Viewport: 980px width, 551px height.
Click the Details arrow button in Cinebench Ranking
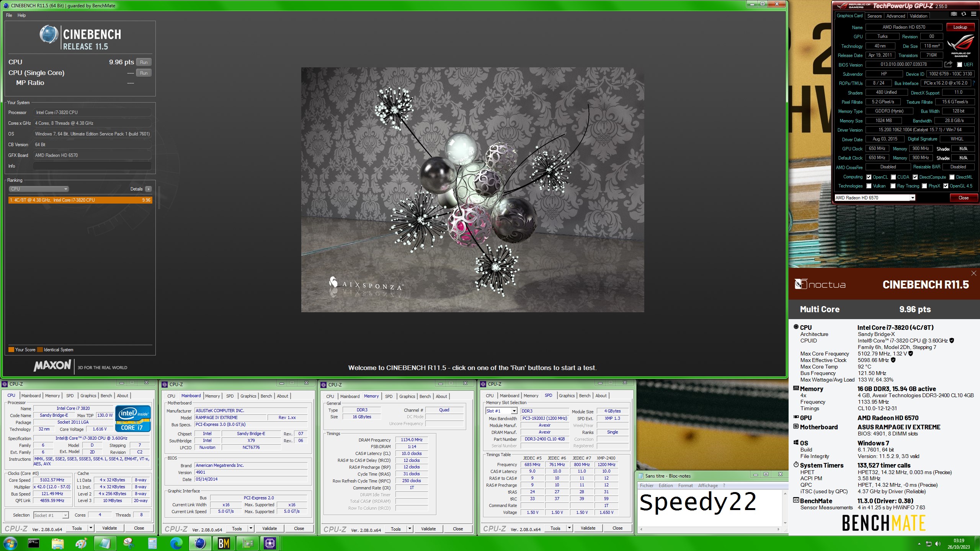click(x=149, y=189)
